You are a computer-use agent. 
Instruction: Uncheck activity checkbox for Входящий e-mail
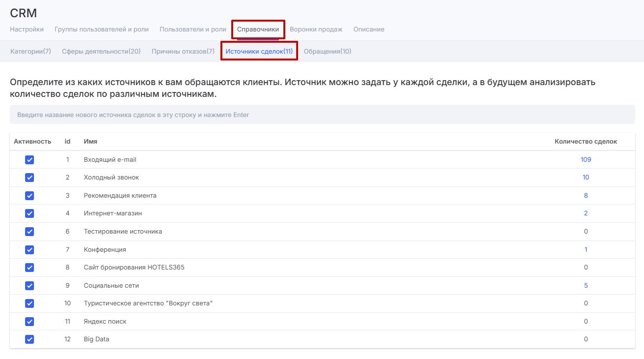coord(30,160)
